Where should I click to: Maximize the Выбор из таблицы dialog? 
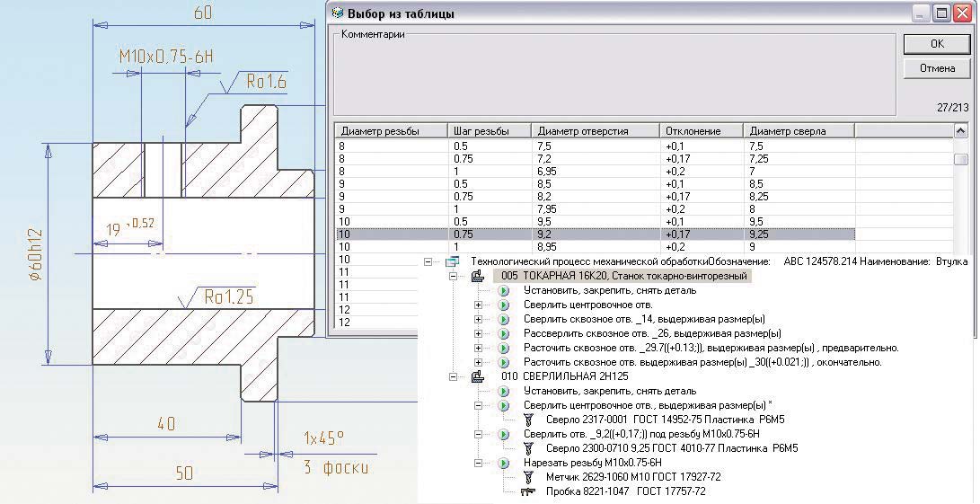(x=942, y=13)
